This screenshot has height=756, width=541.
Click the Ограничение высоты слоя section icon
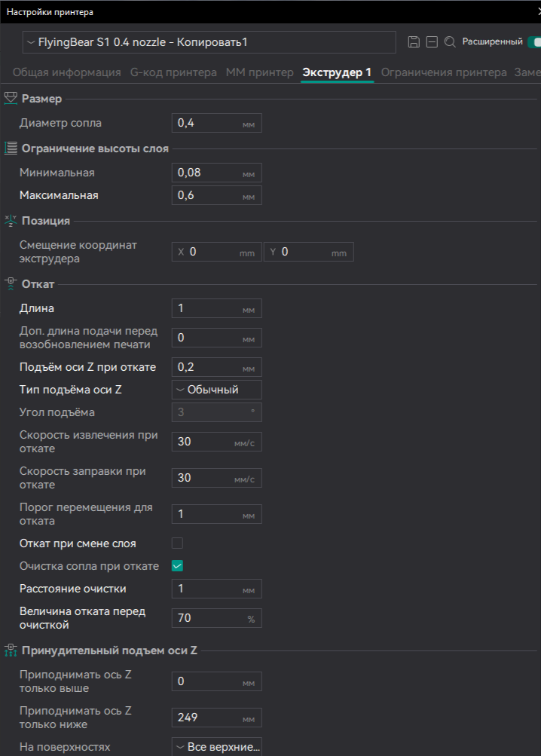11,148
